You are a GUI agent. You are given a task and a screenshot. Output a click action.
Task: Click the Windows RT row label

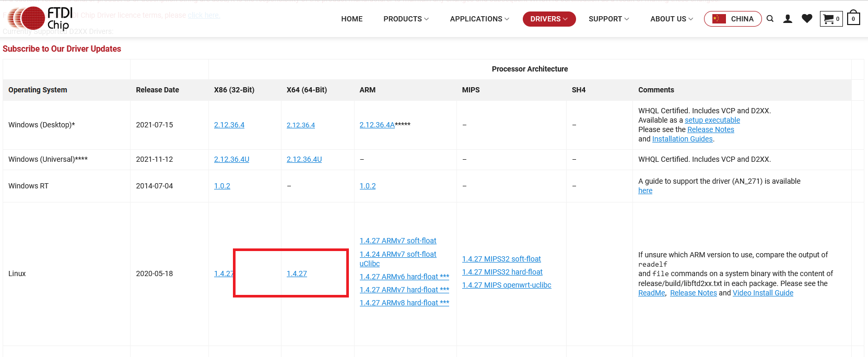pyautogui.click(x=28, y=186)
